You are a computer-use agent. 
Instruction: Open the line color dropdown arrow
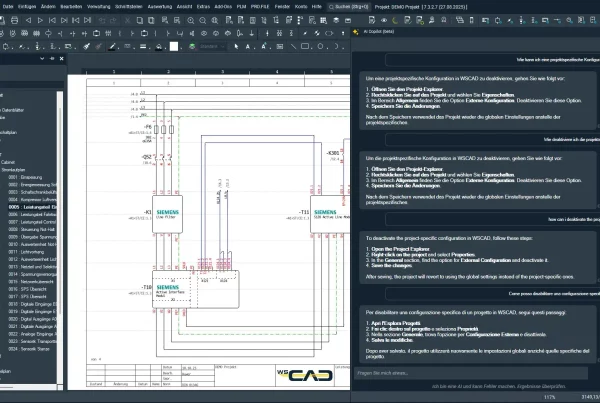[118, 48]
